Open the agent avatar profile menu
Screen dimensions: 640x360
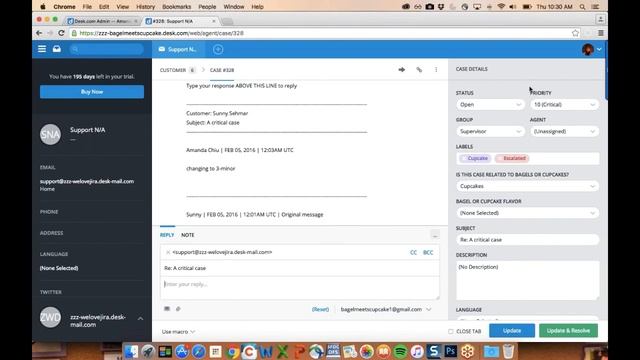pos(591,49)
